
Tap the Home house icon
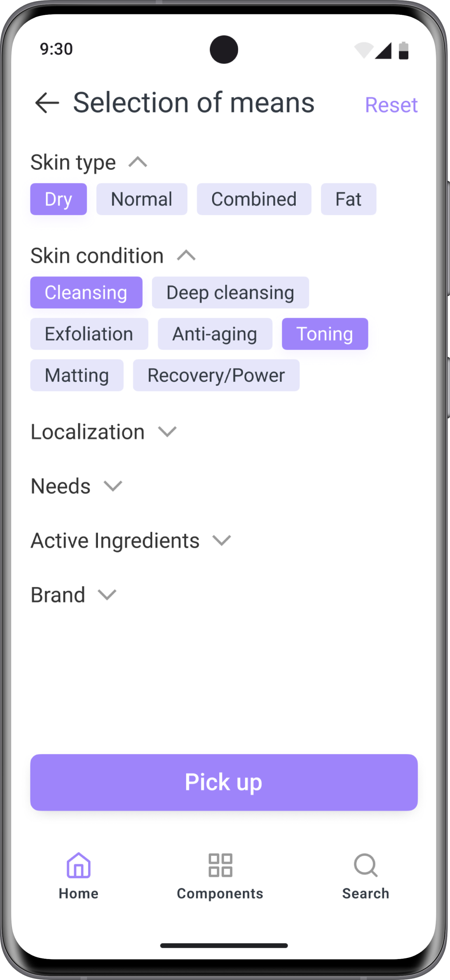click(78, 865)
